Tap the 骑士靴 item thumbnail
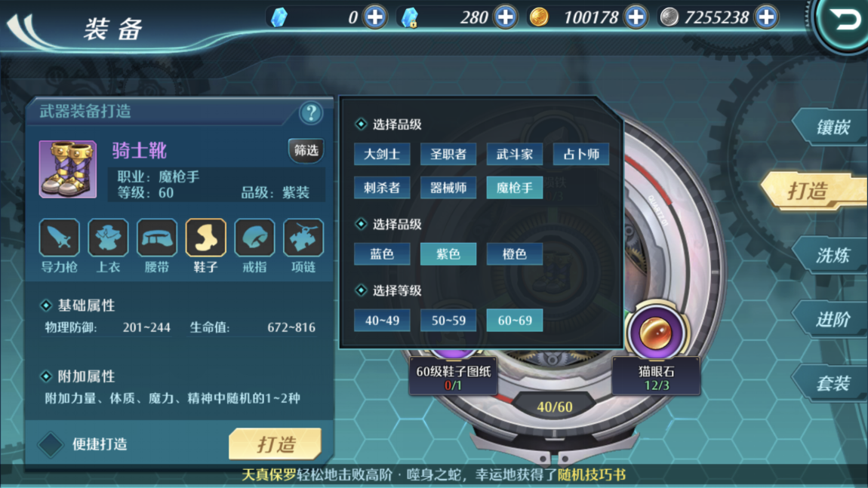868x488 pixels. coord(67,169)
